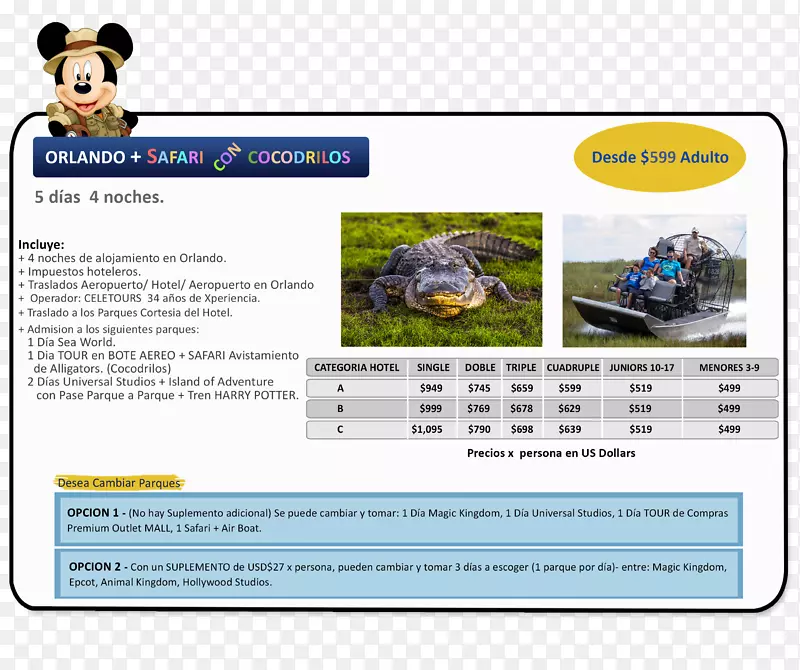The image size is (800, 670).
Task: Click the '$639' cuadruple price cell
Action: click(570, 430)
